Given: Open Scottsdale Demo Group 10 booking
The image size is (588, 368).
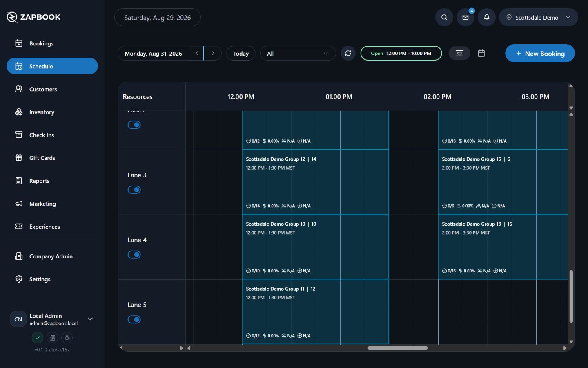Looking at the screenshot, I should pyautogui.click(x=315, y=247).
